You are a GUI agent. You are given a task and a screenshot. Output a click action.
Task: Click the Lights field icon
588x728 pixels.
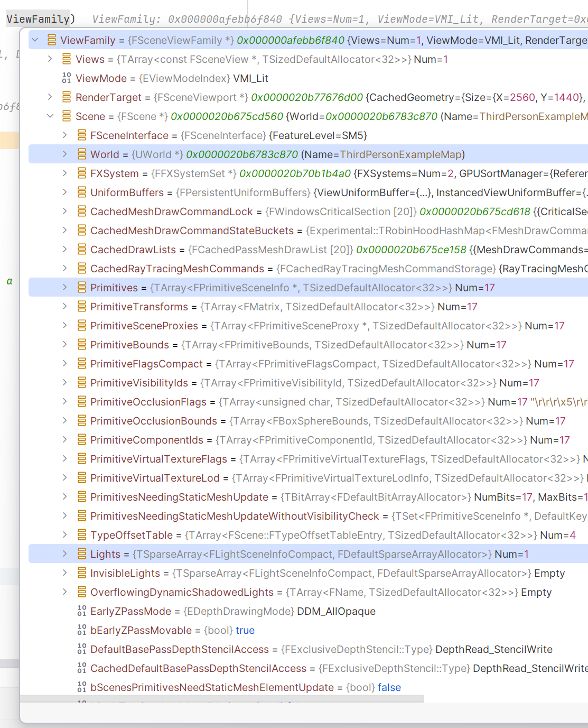click(x=82, y=554)
